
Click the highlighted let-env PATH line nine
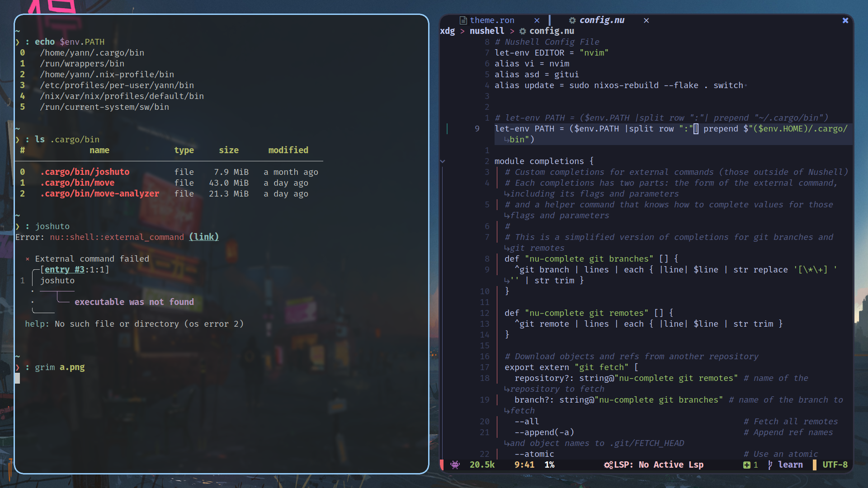click(633, 128)
